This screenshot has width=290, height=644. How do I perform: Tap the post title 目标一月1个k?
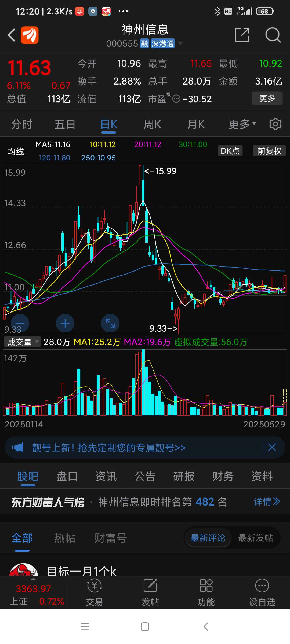tap(82, 570)
